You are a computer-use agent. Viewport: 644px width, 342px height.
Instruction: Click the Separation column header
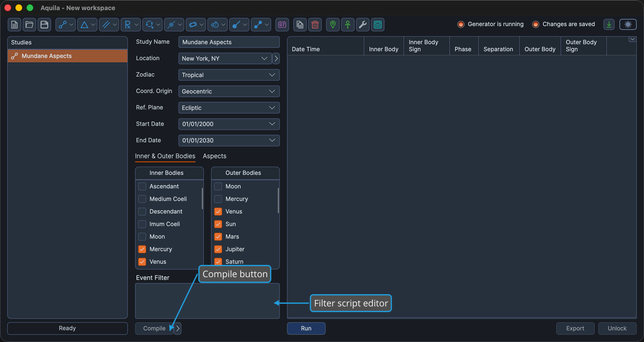pos(499,46)
